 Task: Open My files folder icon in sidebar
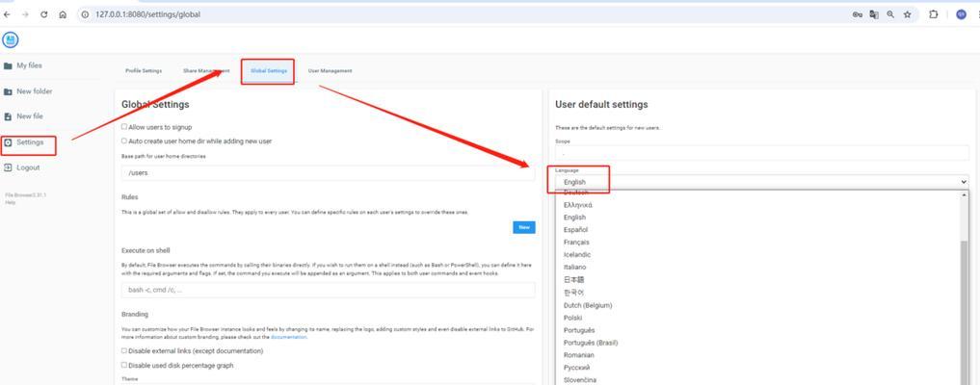coord(8,65)
